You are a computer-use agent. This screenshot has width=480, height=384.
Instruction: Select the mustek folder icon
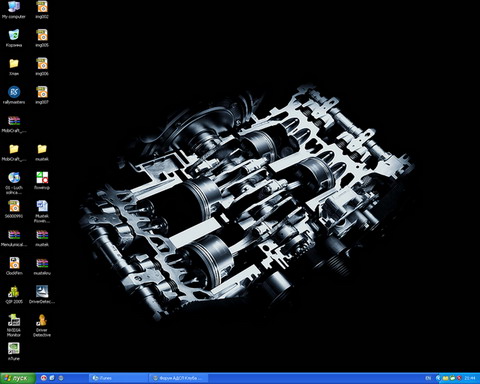pyautogui.click(x=42, y=152)
